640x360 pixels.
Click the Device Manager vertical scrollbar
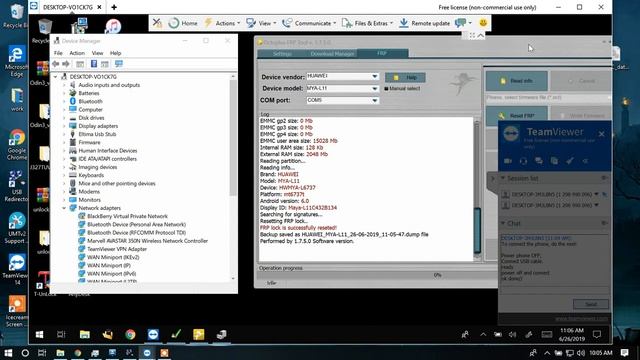(x=233, y=138)
